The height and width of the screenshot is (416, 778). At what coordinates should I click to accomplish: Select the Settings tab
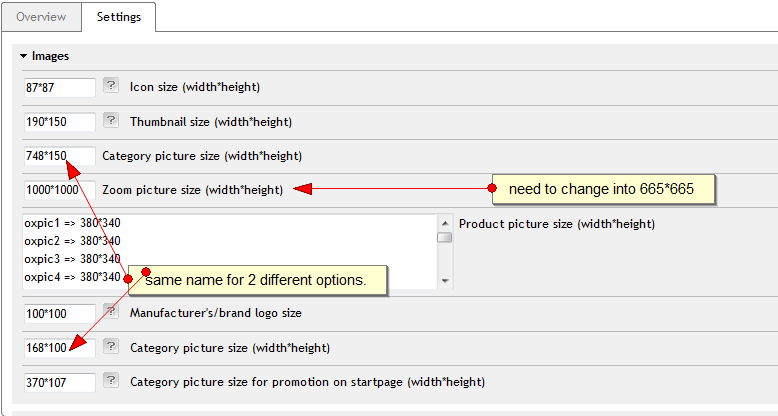pos(119,17)
